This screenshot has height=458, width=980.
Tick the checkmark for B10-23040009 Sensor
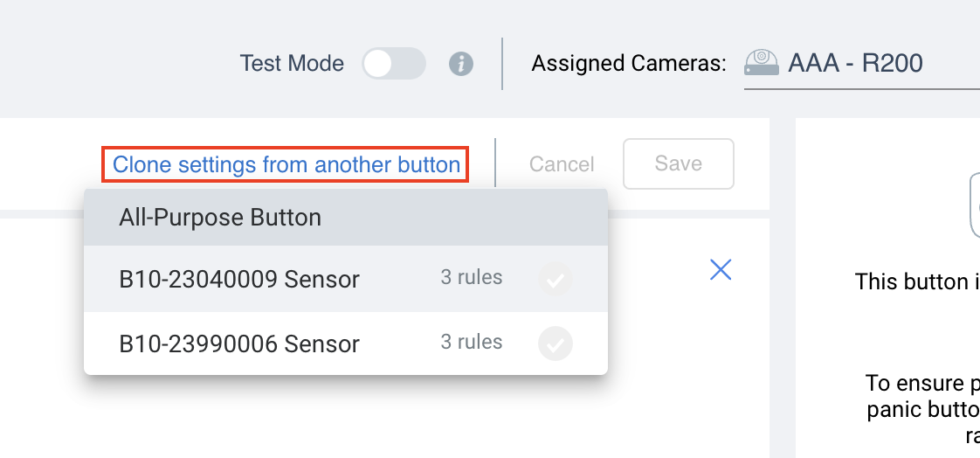click(x=555, y=279)
